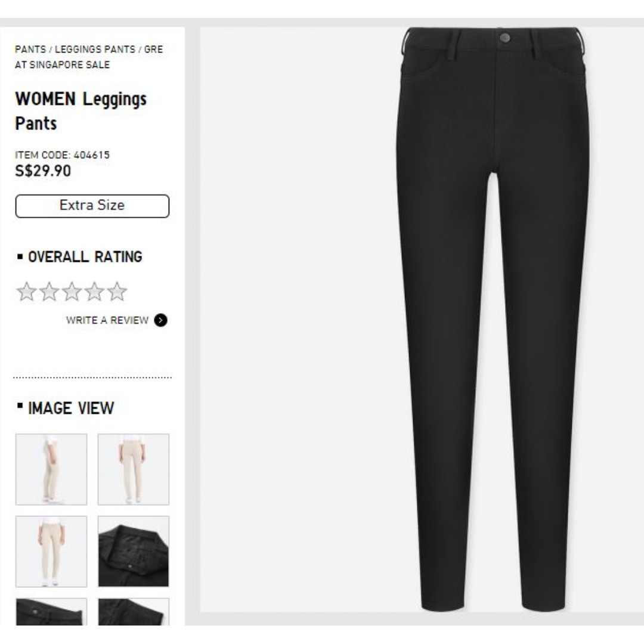Screen dimensions: 644x644
Task: View side-pose beige leggings thumbnail
Action: click(51, 469)
